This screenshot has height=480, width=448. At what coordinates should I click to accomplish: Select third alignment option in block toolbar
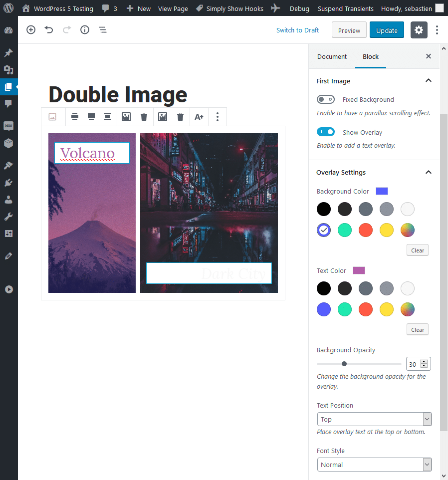click(108, 117)
